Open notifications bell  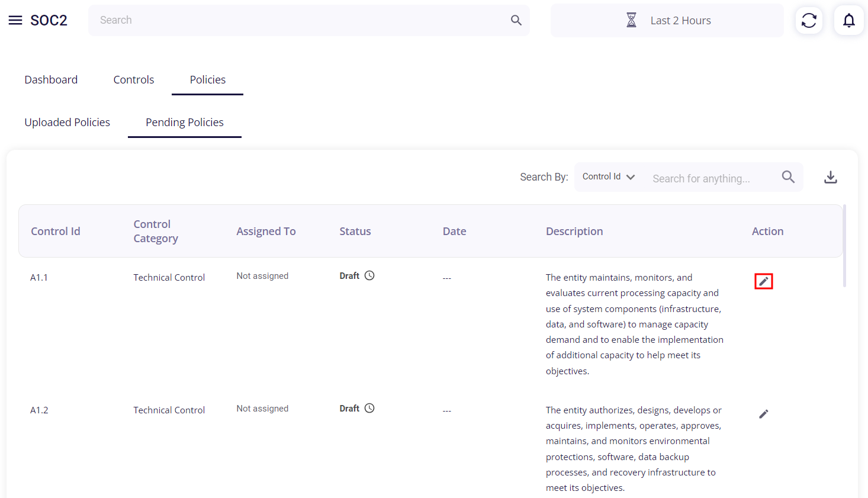pyautogui.click(x=849, y=20)
